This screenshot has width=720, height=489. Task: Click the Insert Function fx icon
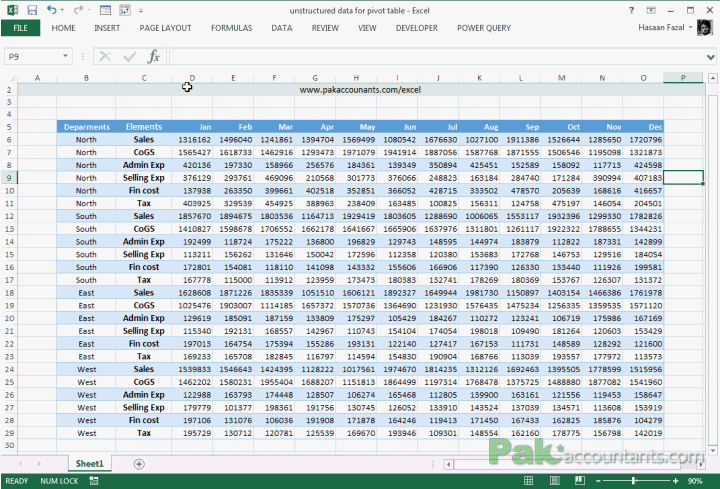[154, 56]
